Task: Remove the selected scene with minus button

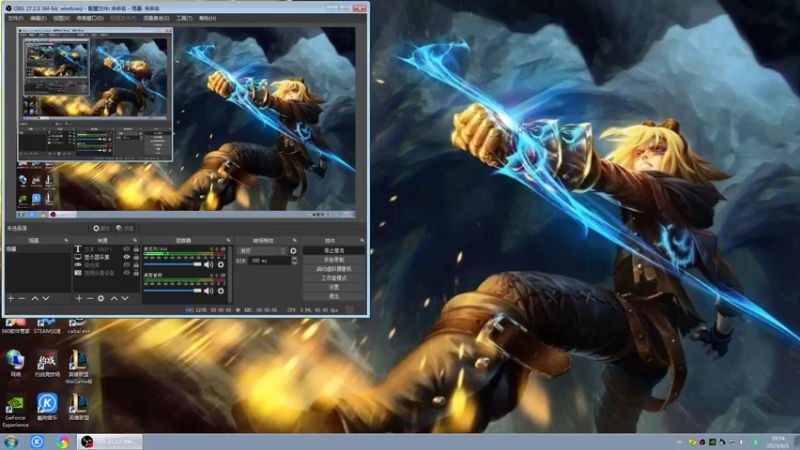Action: pos(22,298)
